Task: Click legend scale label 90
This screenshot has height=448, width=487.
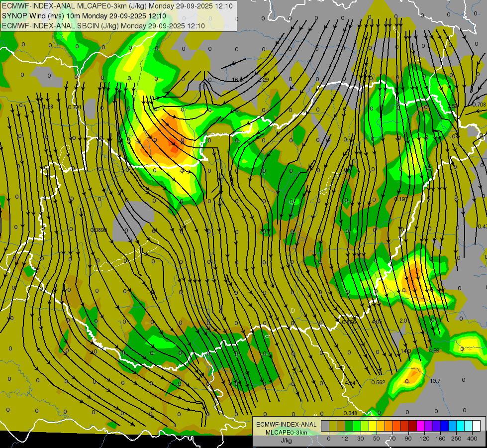Action: pyautogui.click(x=408, y=439)
